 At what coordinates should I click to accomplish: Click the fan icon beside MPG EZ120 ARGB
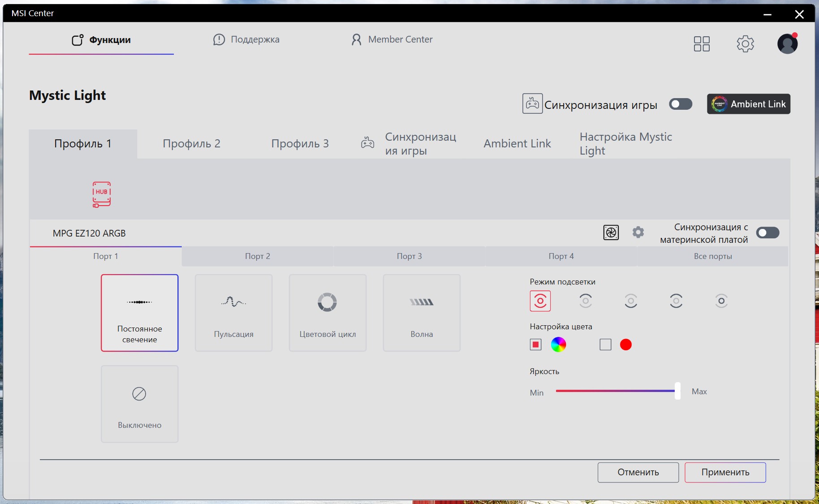click(611, 233)
